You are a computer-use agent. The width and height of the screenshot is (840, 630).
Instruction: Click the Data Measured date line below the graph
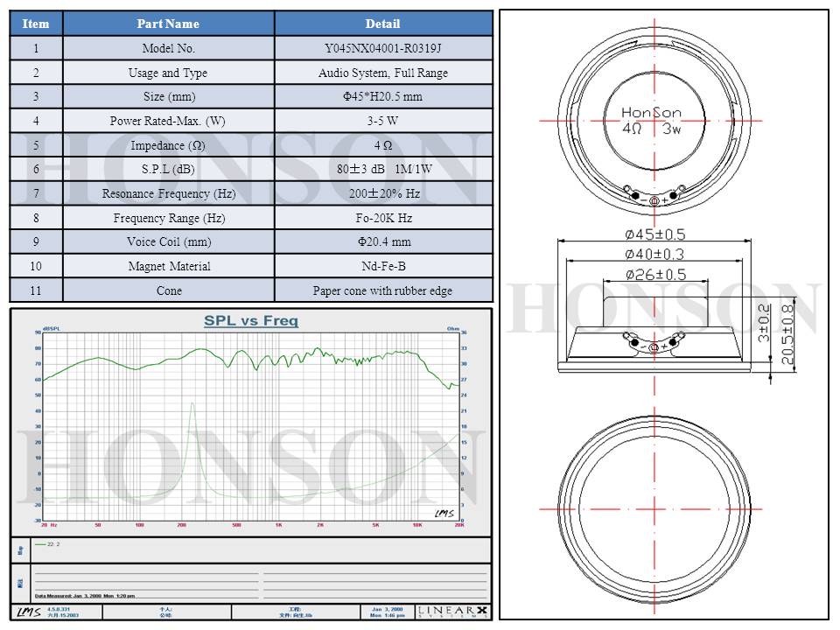85,596
